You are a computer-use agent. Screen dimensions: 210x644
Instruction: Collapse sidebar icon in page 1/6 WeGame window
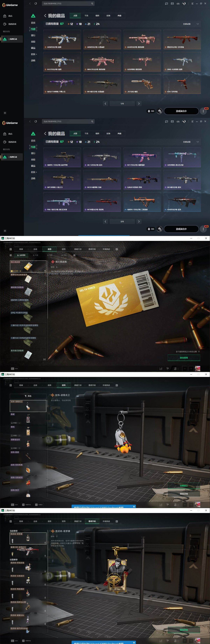pos(5,113)
